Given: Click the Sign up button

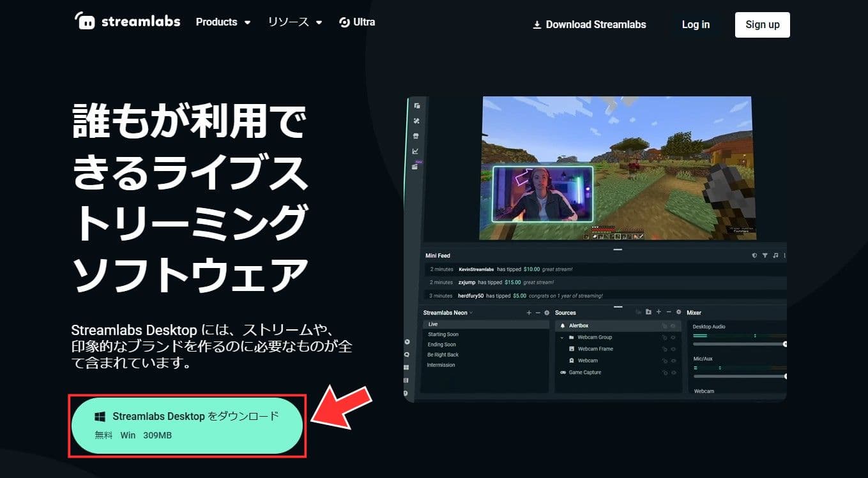Looking at the screenshot, I should [x=762, y=24].
